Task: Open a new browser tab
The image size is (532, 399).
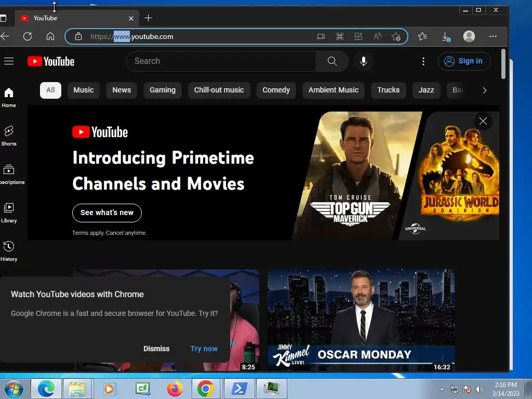Action: [x=148, y=18]
